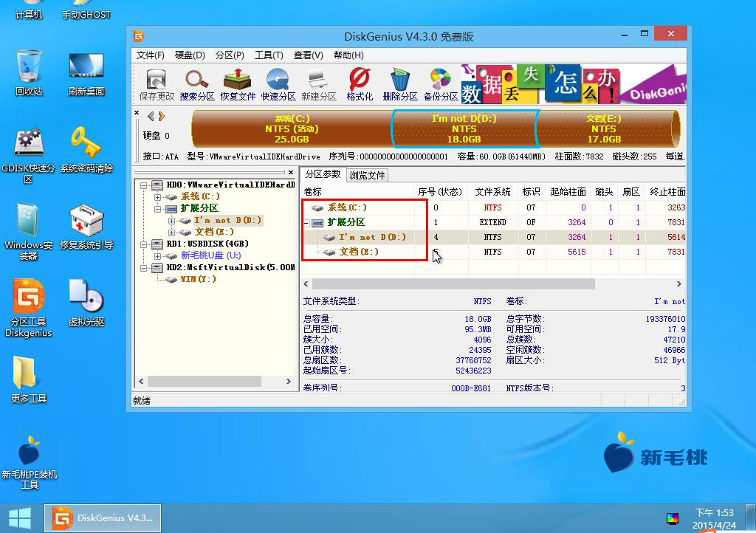Open the 查看(V) menu
The width and height of the screenshot is (756, 533).
coord(308,55)
